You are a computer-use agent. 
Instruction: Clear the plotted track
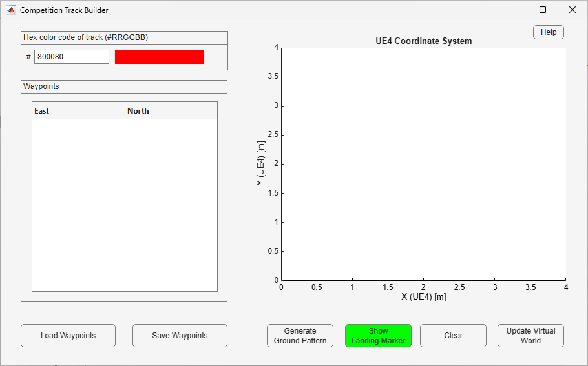(453, 336)
